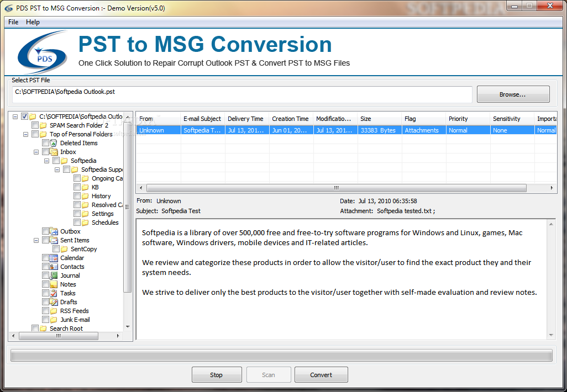The width and height of the screenshot is (567, 392).
Task: Click the Search Root folder icon
Action: pyautogui.click(x=43, y=329)
